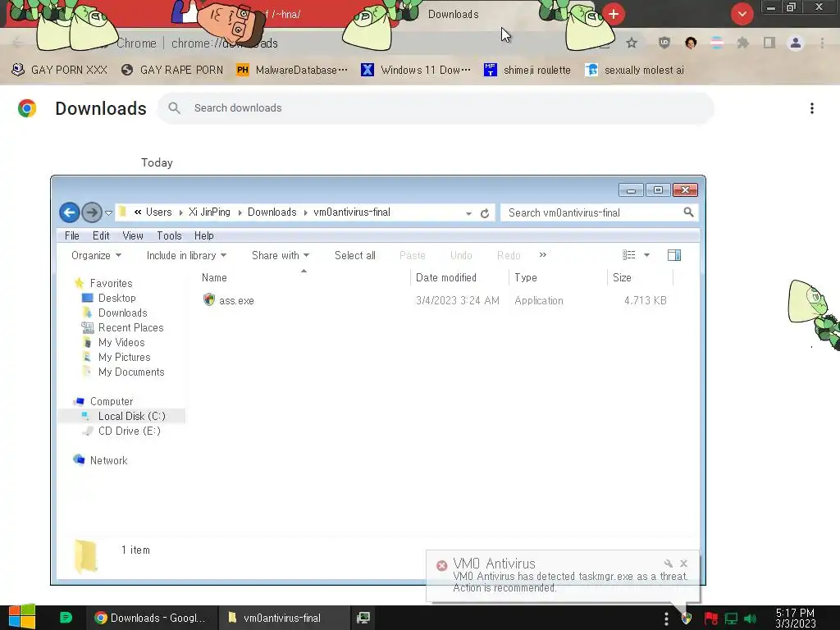Click Explorer's forward arrow button
Viewport: 840px width, 630px height.
[x=92, y=212]
